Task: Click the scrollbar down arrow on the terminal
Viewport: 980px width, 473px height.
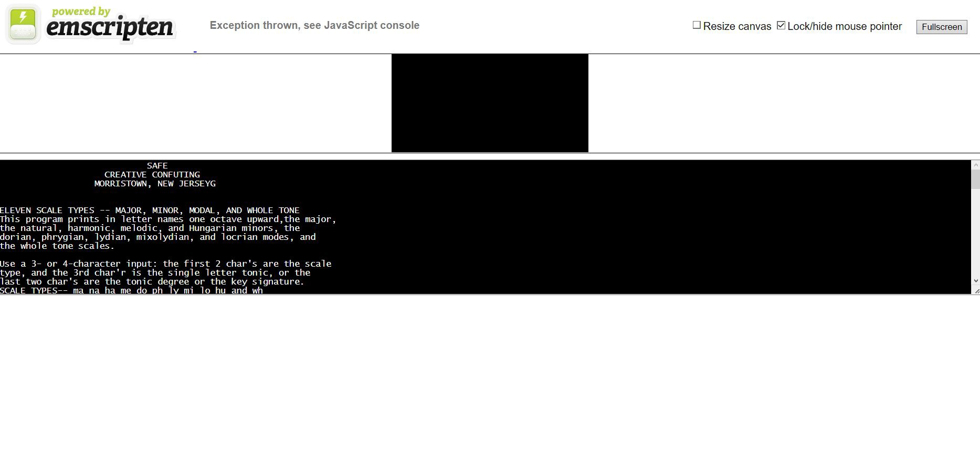Action: [x=975, y=281]
